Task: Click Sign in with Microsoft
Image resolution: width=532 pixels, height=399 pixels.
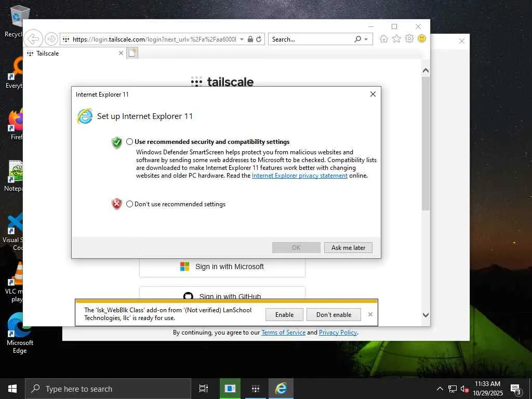Action: (x=222, y=267)
